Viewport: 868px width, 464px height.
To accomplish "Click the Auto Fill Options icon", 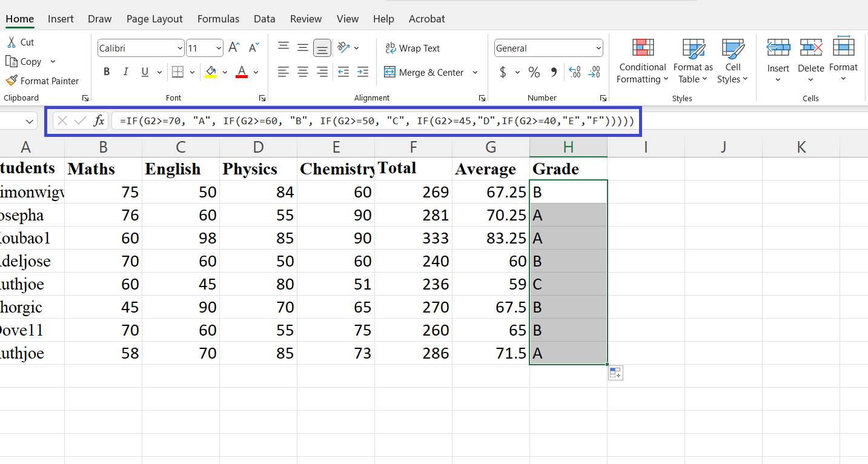I will [x=615, y=373].
